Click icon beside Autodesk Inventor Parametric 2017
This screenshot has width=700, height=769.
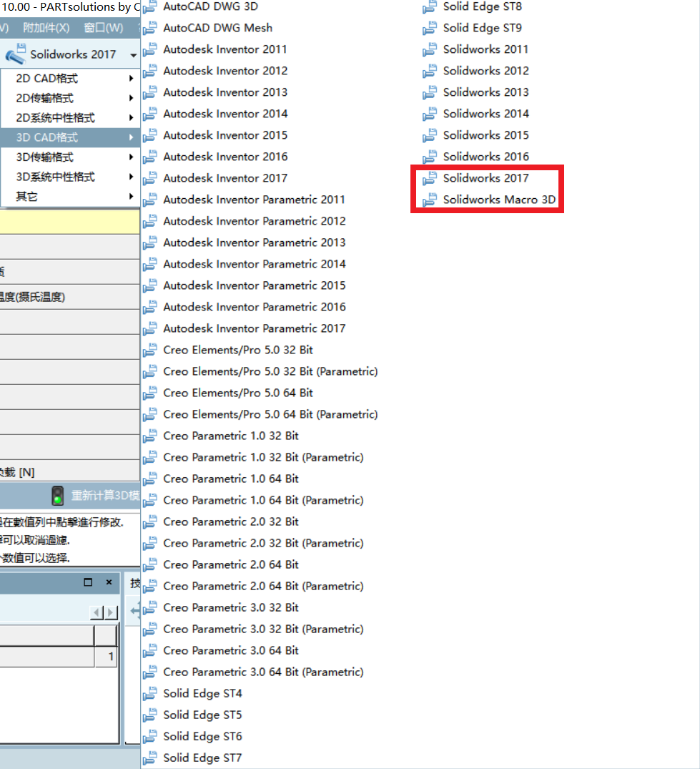click(150, 329)
